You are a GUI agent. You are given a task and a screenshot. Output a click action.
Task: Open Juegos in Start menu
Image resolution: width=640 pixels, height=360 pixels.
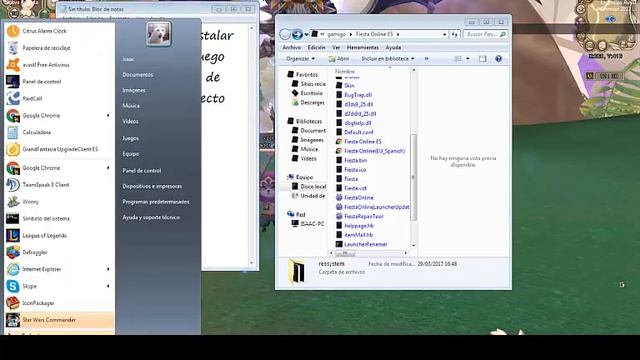pyautogui.click(x=130, y=138)
